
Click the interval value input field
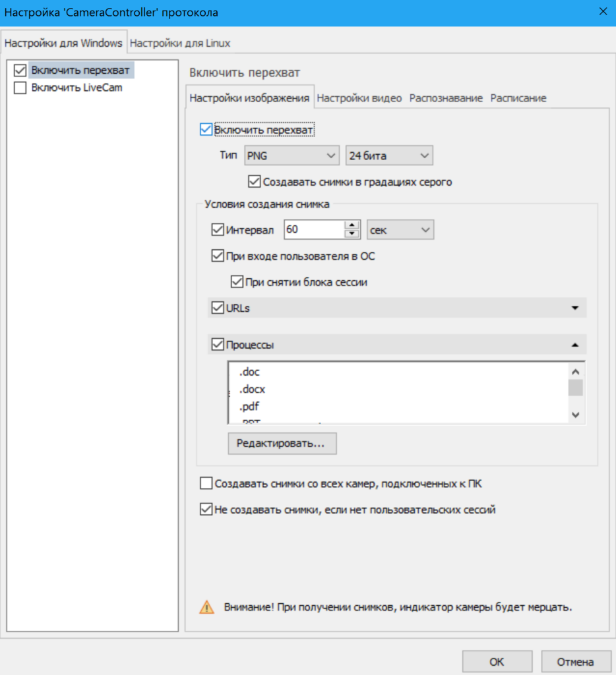tap(313, 229)
